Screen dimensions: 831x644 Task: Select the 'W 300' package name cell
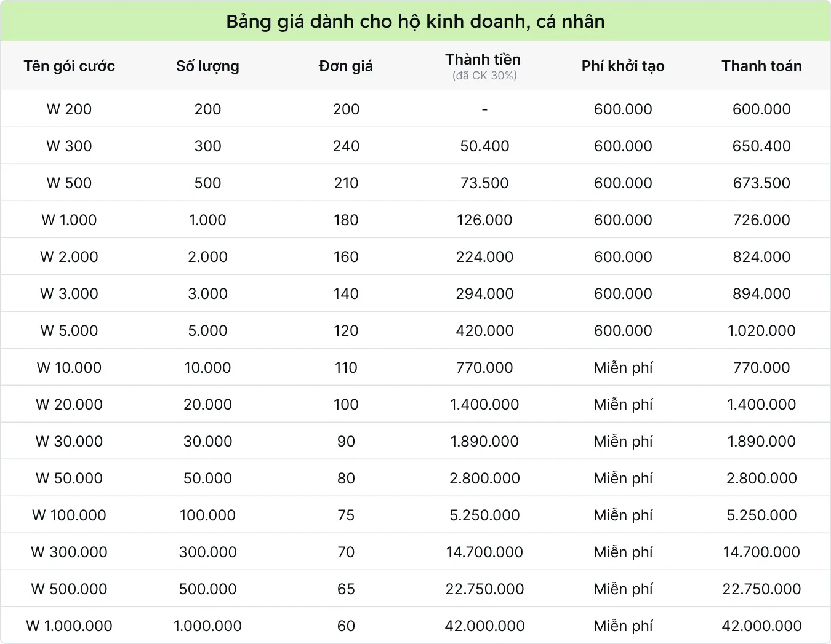click(69, 146)
